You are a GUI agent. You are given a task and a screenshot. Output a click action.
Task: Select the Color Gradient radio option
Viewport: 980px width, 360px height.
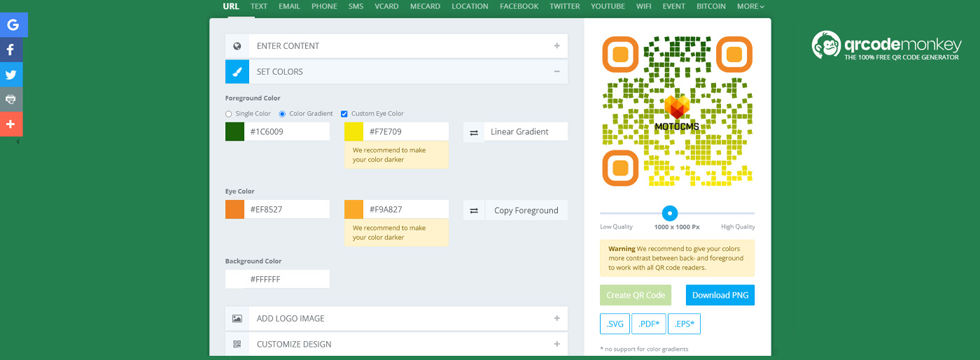(283, 114)
